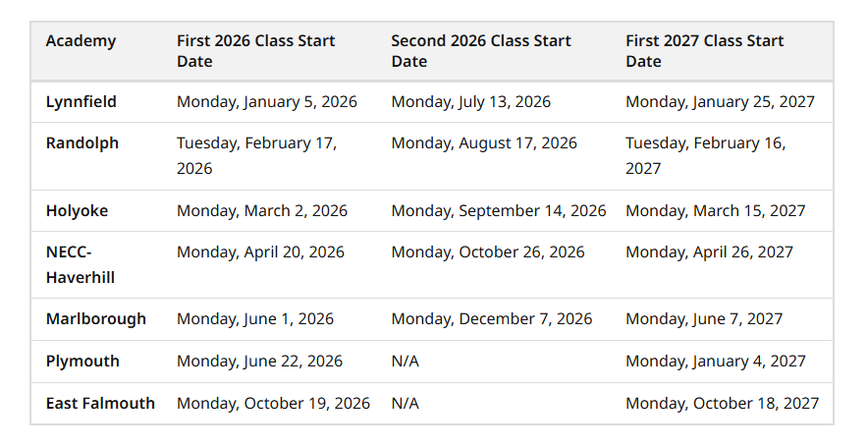
Task: Select the Monday, December 7, 2026 date
Action: click(491, 318)
